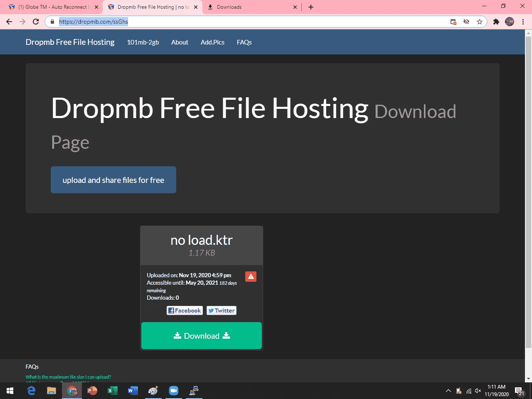Screen dimensions: 532x399
Task: Share the file on Twitter
Action: 222,310
